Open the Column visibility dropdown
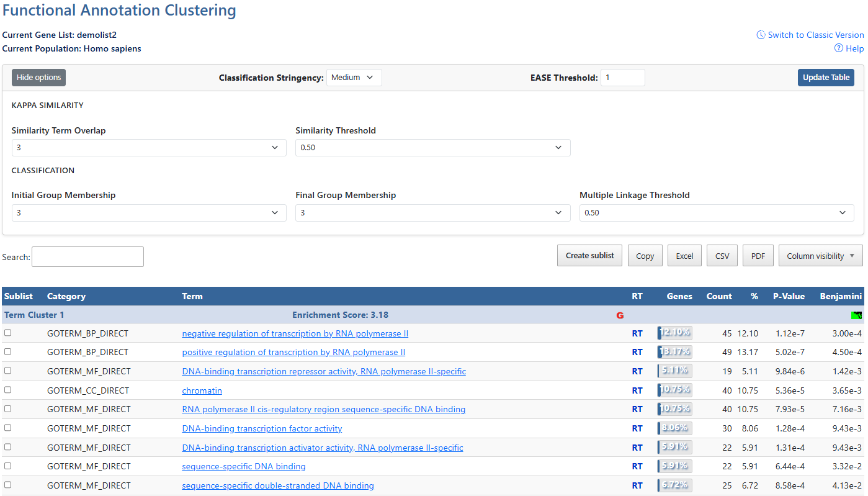The height and width of the screenshot is (496, 868). (x=820, y=255)
